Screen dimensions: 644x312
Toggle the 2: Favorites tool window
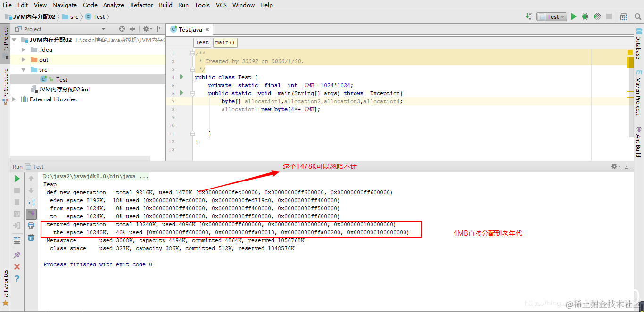(x=6, y=288)
